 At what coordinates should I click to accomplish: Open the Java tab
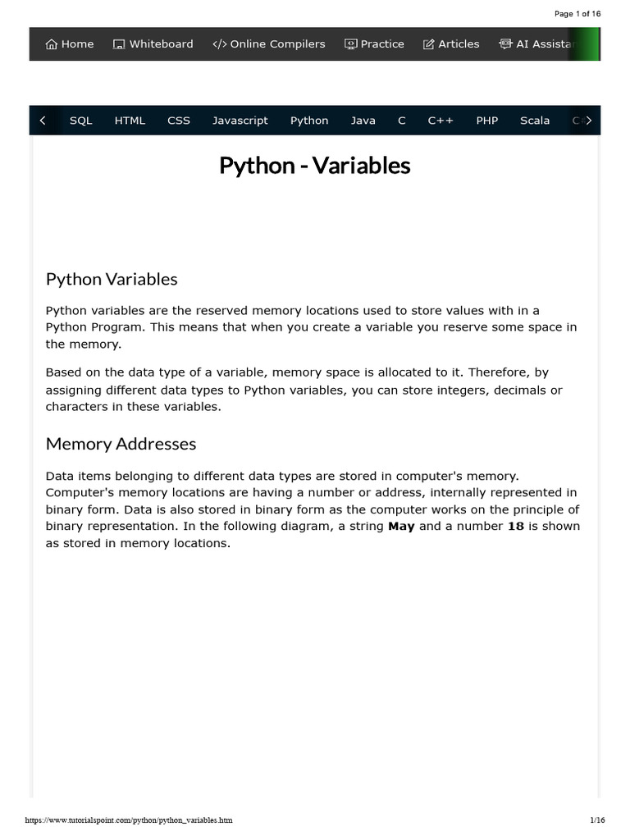tap(363, 121)
